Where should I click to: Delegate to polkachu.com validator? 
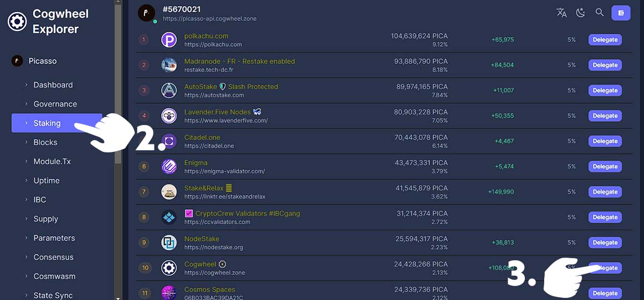click(x=605, y=40)
